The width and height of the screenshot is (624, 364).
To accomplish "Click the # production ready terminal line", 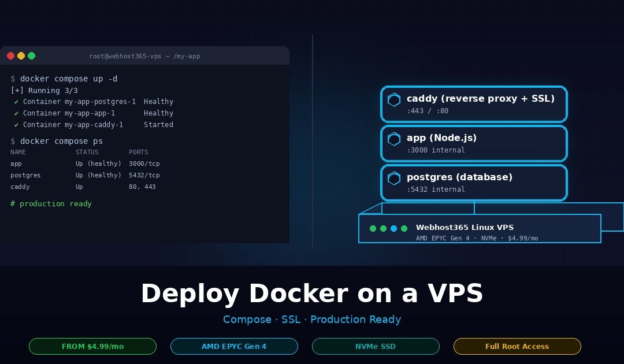I will (51, 203).
